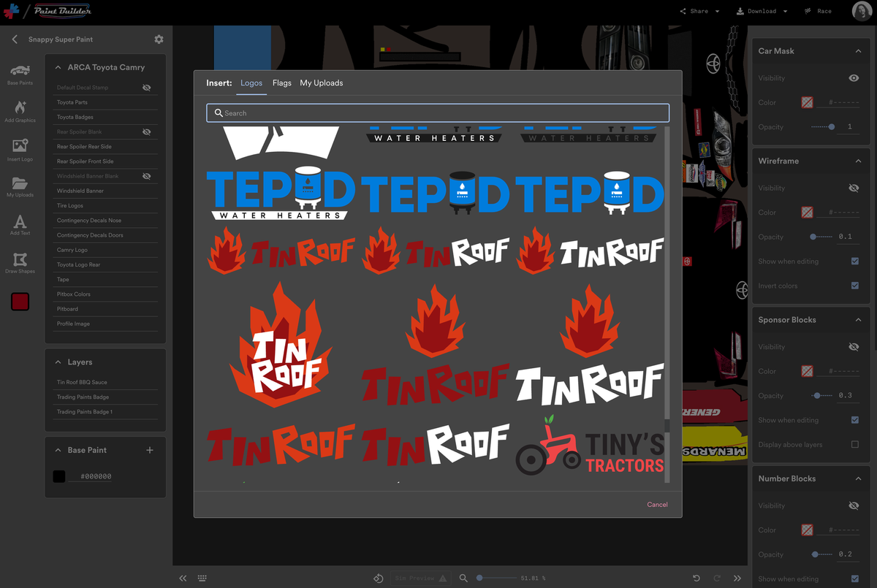Open keyboard shortcuts icon
Image resolution: width=877 pixels, height=588 pixels.
click(x=202, y=579)
